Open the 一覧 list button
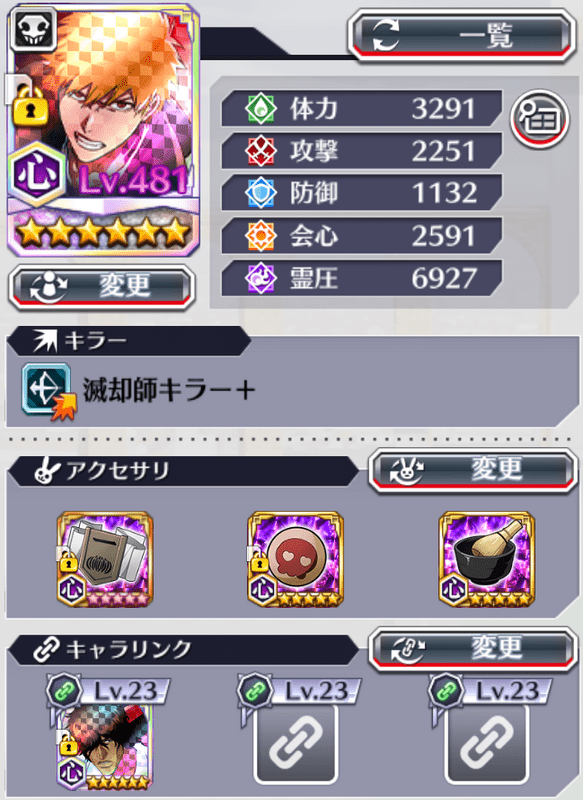583x800 pixels. (462, 36)
